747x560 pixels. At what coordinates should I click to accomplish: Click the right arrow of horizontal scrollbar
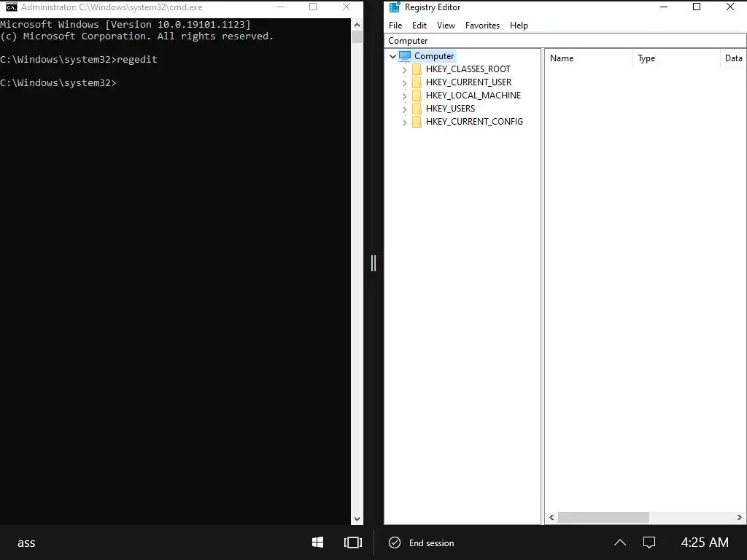click(740, 517)
